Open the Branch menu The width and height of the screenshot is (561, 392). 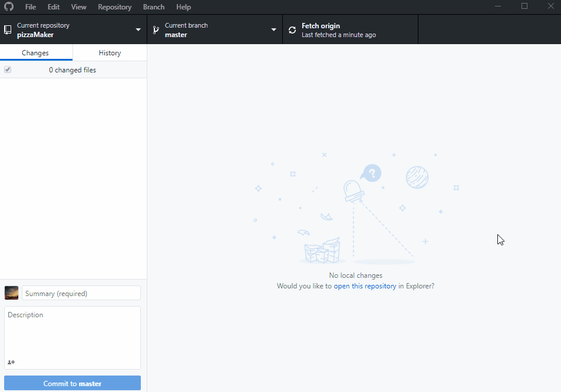[153, 7]
